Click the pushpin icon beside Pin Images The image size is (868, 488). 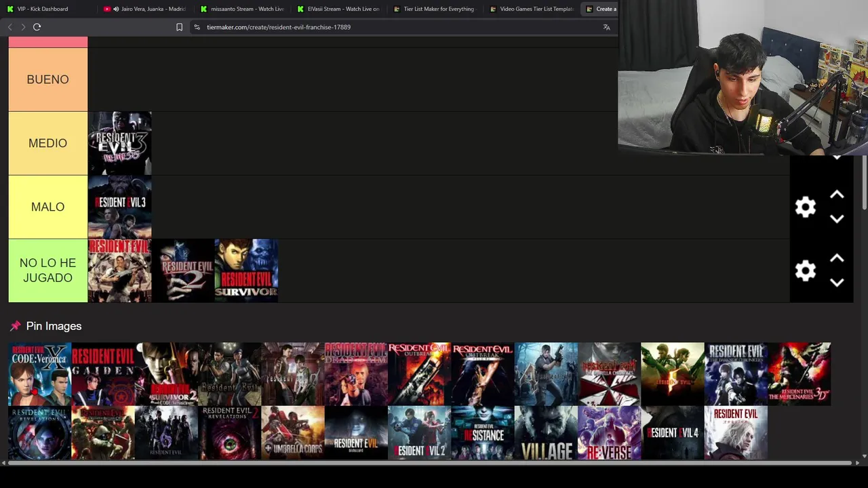coord(16,326)
